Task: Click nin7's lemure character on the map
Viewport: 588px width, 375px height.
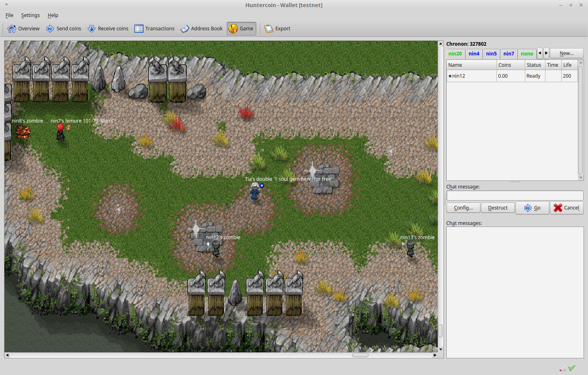Action: click(60, 132)
